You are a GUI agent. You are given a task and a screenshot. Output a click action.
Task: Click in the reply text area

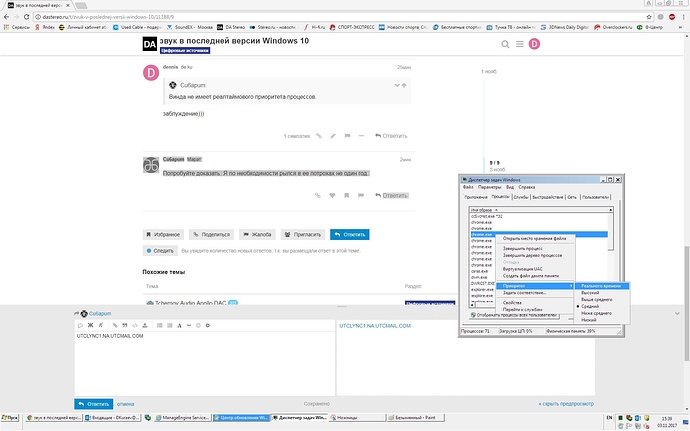[205, 363]
